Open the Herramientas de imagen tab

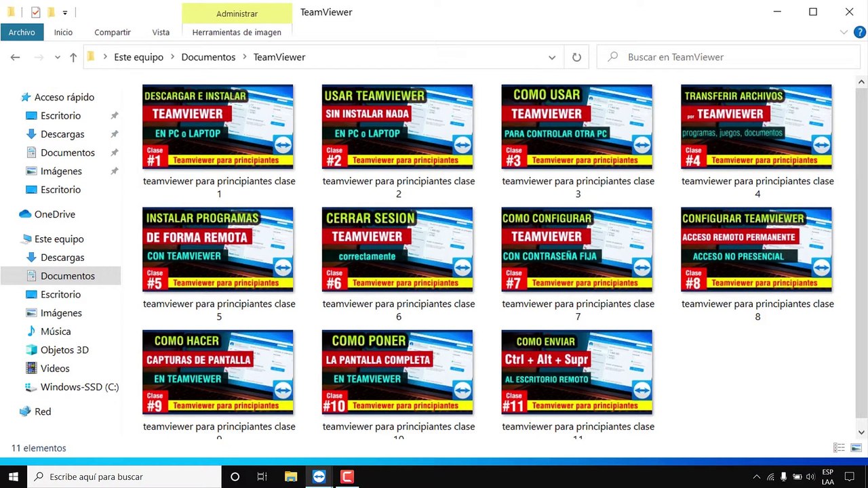click(237, 32)
